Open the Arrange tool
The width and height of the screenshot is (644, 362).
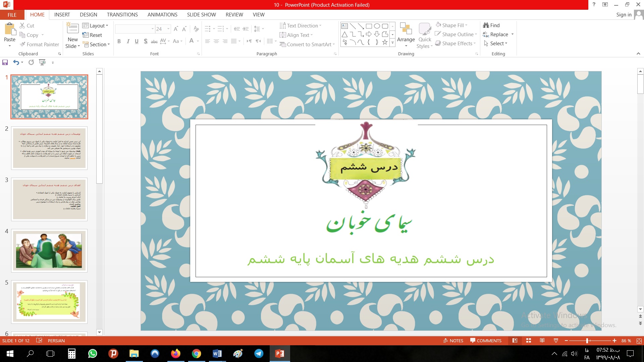(406, 35)
